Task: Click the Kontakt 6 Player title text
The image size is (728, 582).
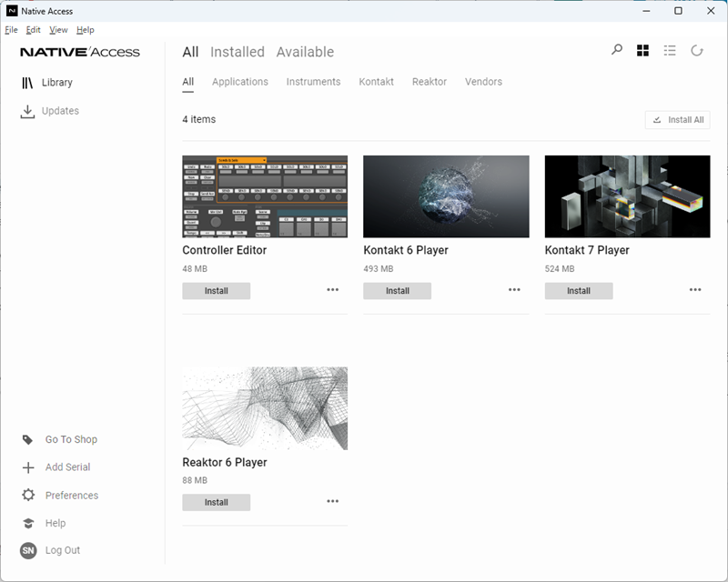Action: tap(406, 250)
